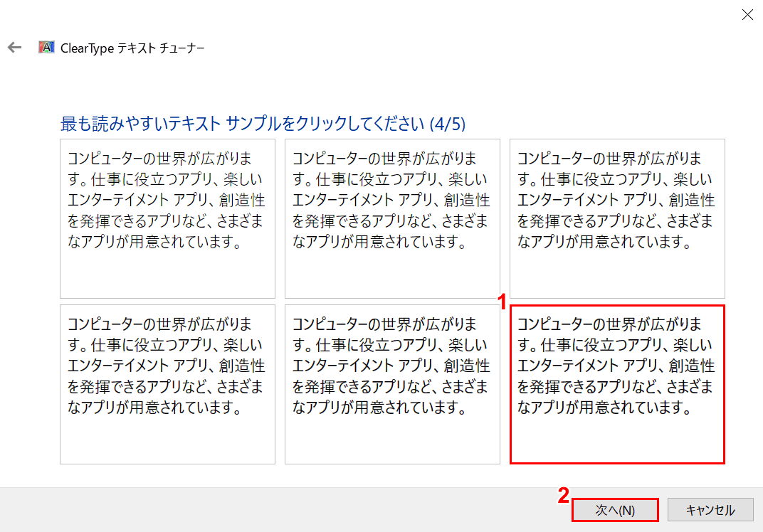This screenshot has width=763, height=532.
Task: Click the ClearType Text Tuner app icon
Action: point(46,47)
